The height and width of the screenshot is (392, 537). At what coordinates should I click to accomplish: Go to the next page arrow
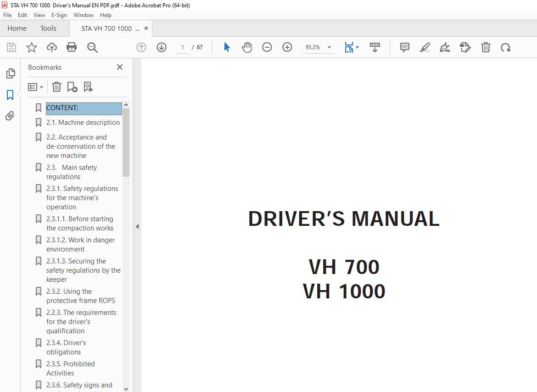pyautogui.click(x=161, y=47)
